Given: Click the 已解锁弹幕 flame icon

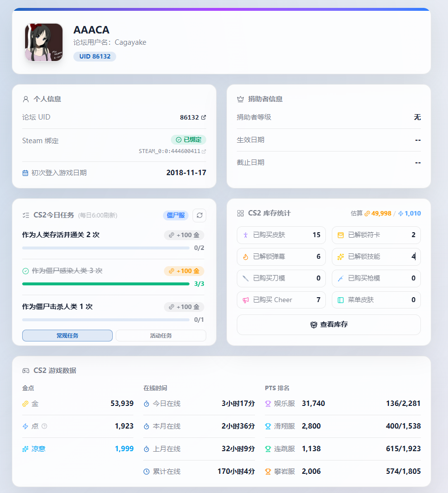Looking at the screenshot, I should [246, 257].
